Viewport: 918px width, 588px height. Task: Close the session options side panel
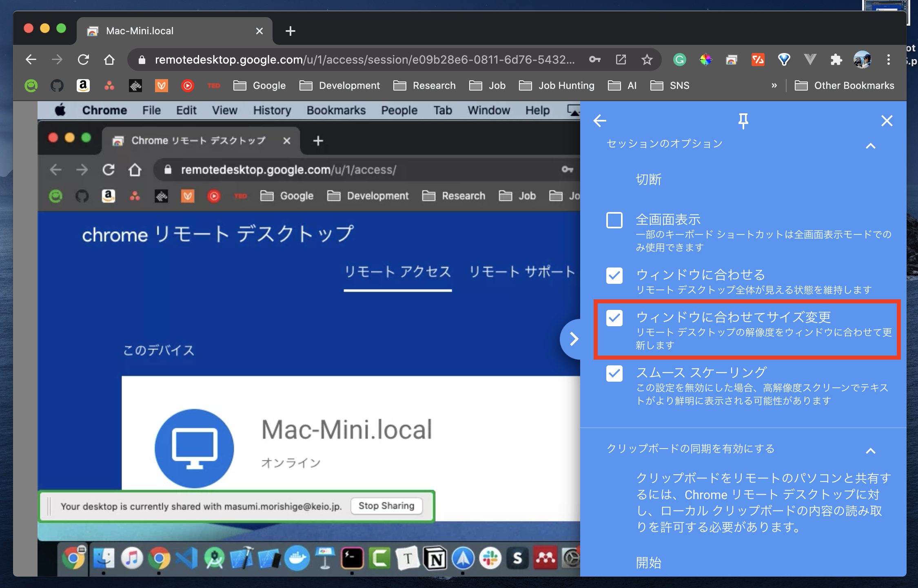click(887, 121)
